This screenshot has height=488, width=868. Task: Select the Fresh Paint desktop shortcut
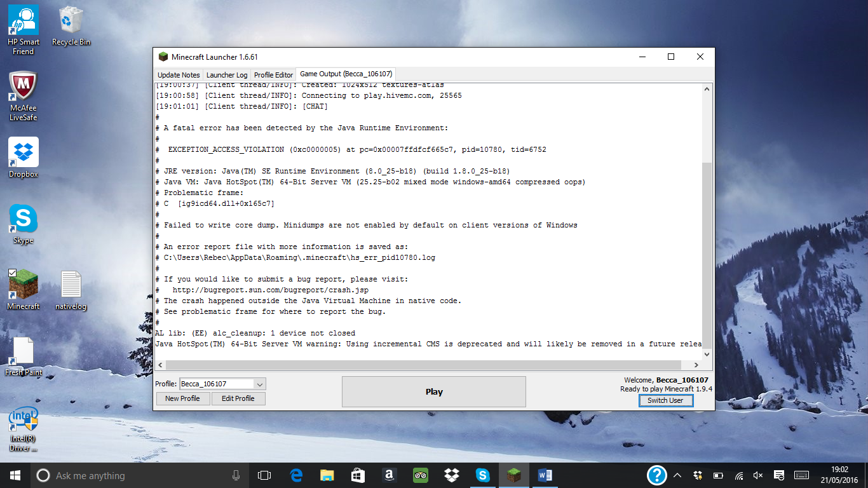tap(24, 356)
